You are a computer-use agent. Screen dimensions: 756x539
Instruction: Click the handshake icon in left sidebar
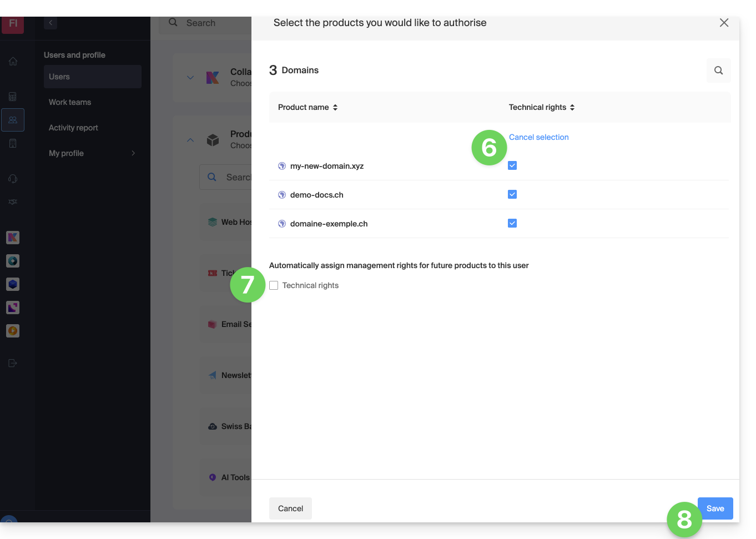pyautogui.click(x=13, y=202)
